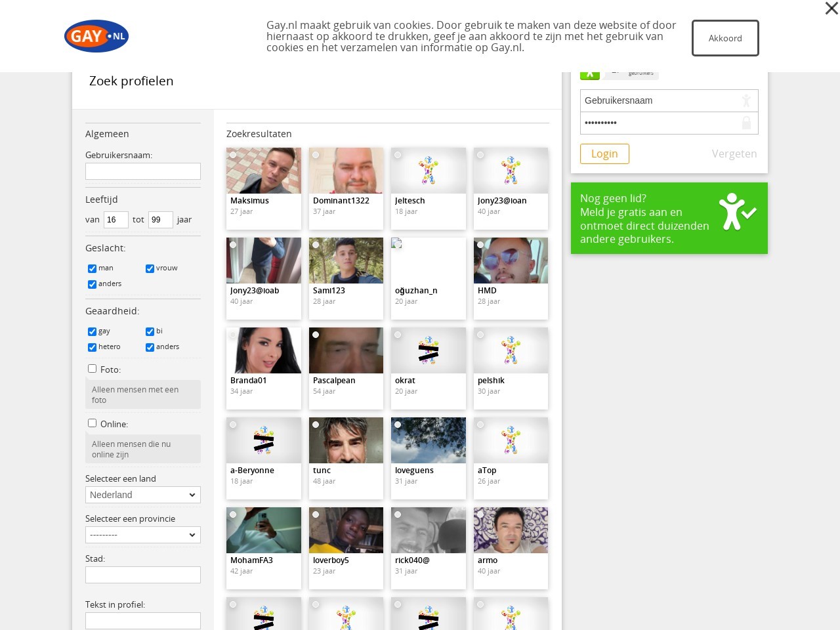Image resolution: width=840 pixels, height=630 pixels.
Task: Click the Gebruikersnaam search filter field
Action: pos(143,171)
